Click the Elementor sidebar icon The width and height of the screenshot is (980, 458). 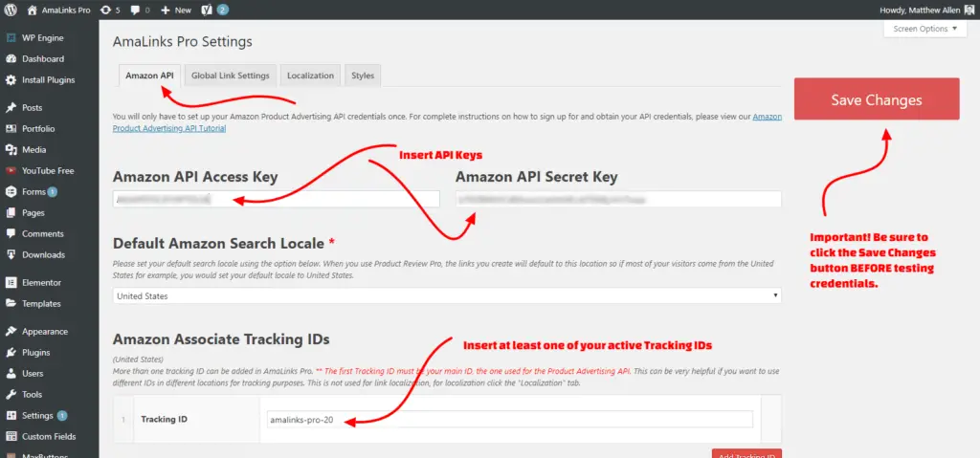11,282
